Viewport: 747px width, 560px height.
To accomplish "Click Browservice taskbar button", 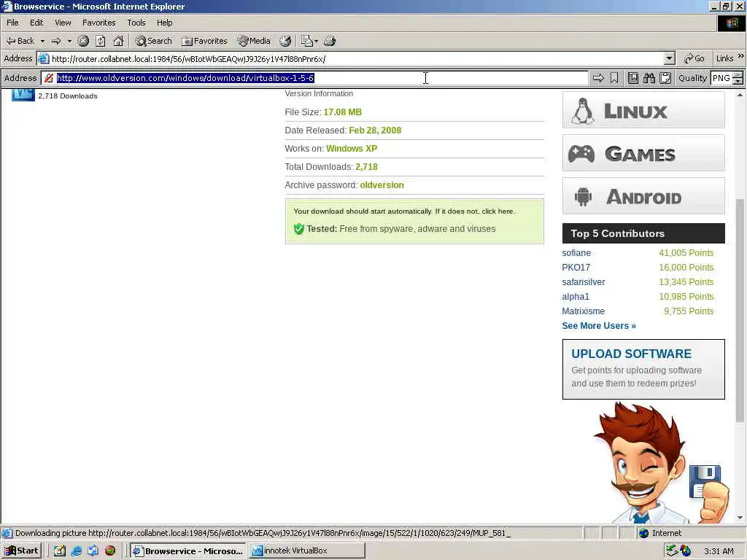I will tap(188, 551).
